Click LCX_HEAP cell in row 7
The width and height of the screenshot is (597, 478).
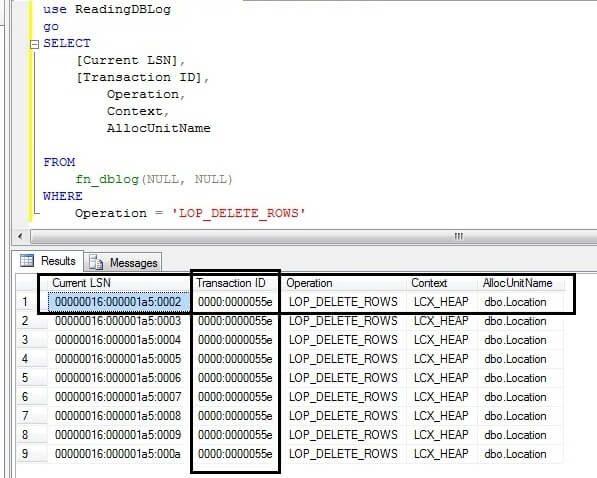(x=442, y=416)
